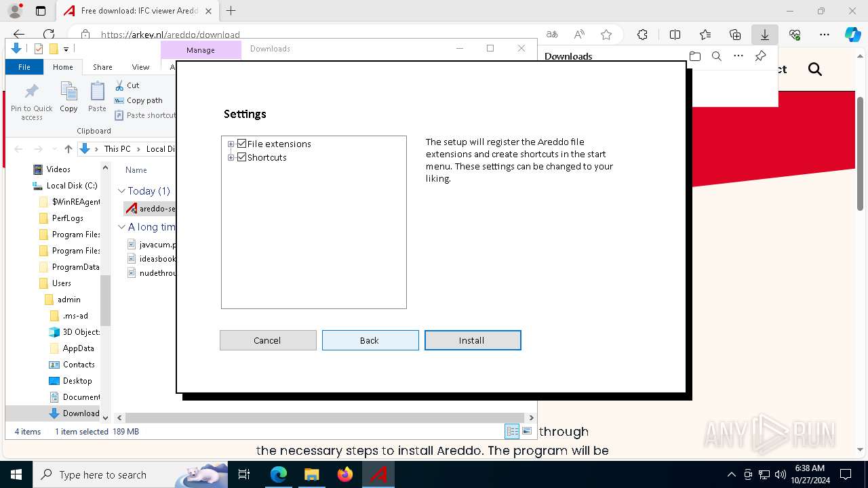
Task: Open Edge Downloads toolbar icon
Action: coord(765,35)
